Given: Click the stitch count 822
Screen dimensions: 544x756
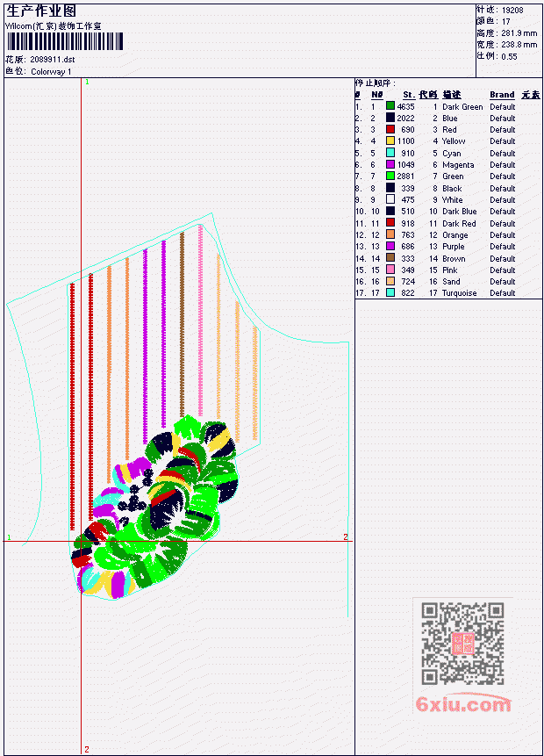Looking at the screenshot, I should (x=408, y=293).
